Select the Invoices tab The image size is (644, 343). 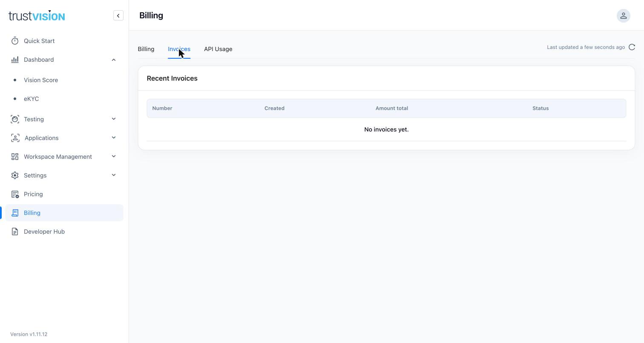click(179, 49)
